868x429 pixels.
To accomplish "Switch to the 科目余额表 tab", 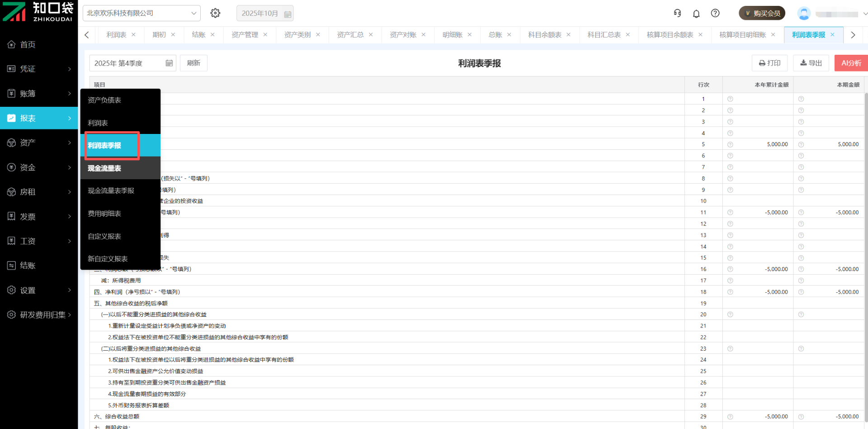I will [x=544, y=35].
